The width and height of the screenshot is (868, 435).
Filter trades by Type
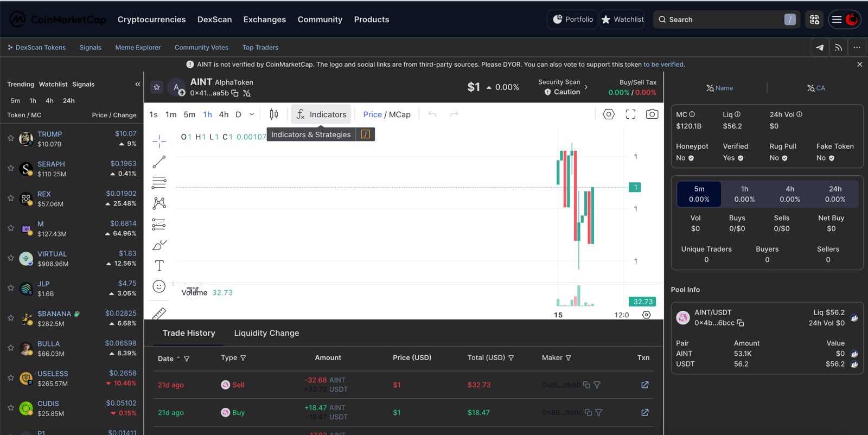click(243, 358)
